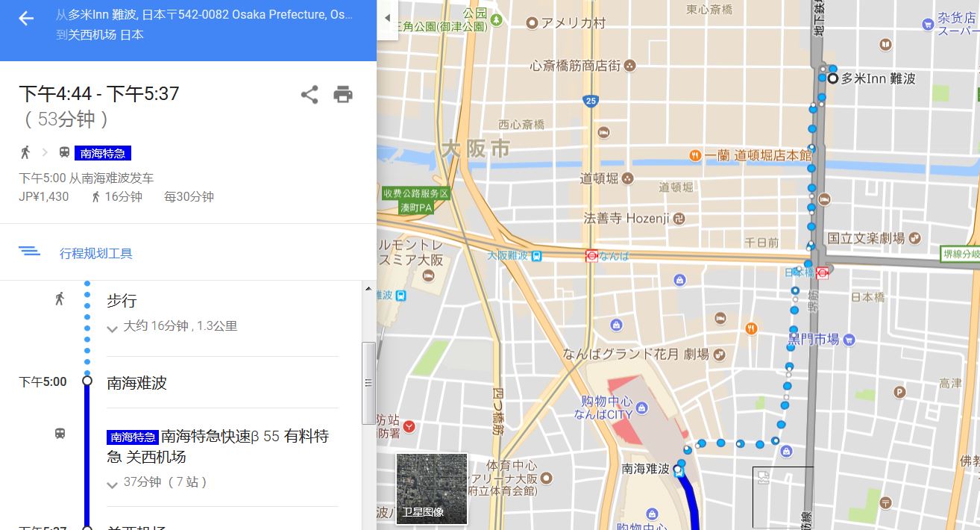The image size is (980, 530).
Task: Collapse the side panel with arrow toggle
Action: pos(387,18)
